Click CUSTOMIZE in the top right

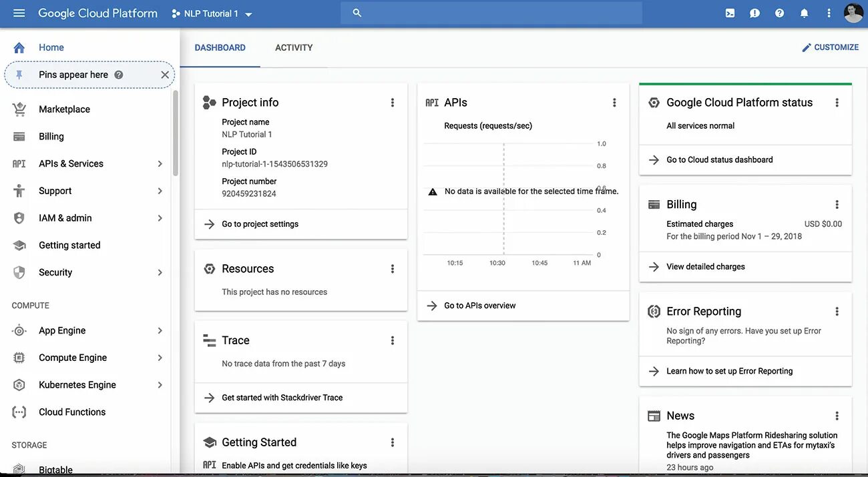point(831,46)
